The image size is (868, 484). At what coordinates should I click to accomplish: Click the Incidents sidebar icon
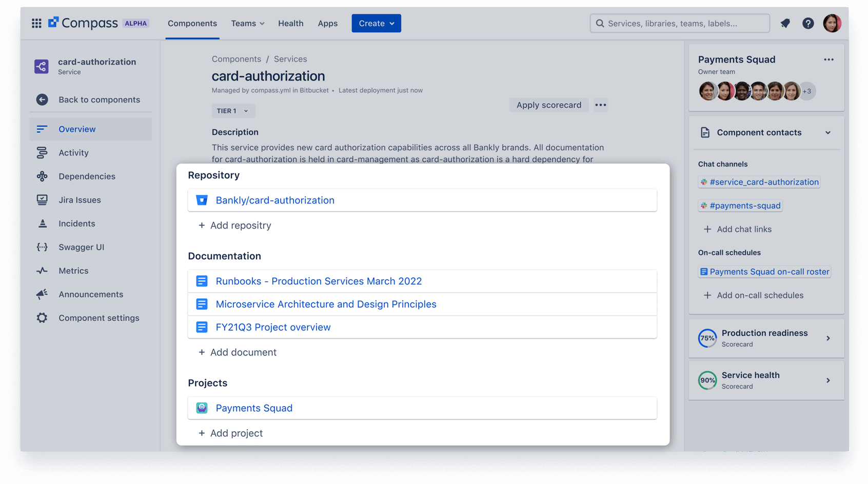point(43,224)
